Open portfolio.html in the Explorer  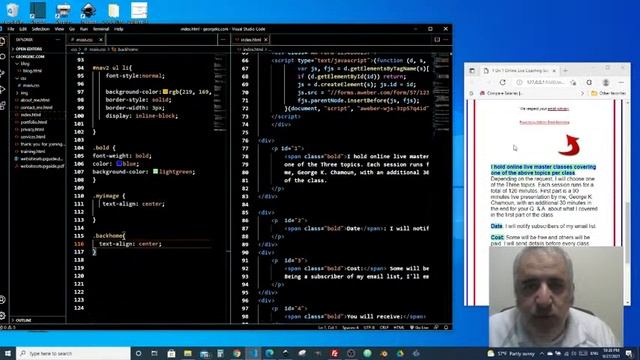coord(33,122)
